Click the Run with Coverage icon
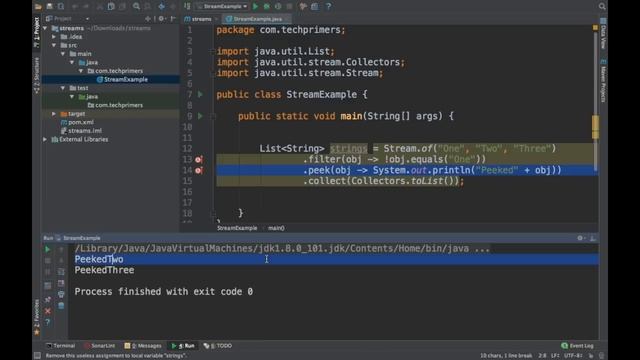The width and height of the screenshot is (640, 360). pyautogui.click(x=278, y=6)
